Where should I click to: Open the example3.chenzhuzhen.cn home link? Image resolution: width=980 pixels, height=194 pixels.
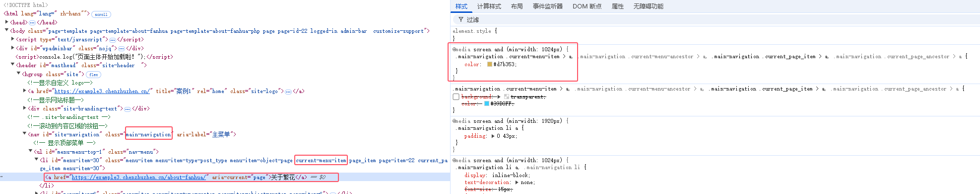click(x=102, y=91)
